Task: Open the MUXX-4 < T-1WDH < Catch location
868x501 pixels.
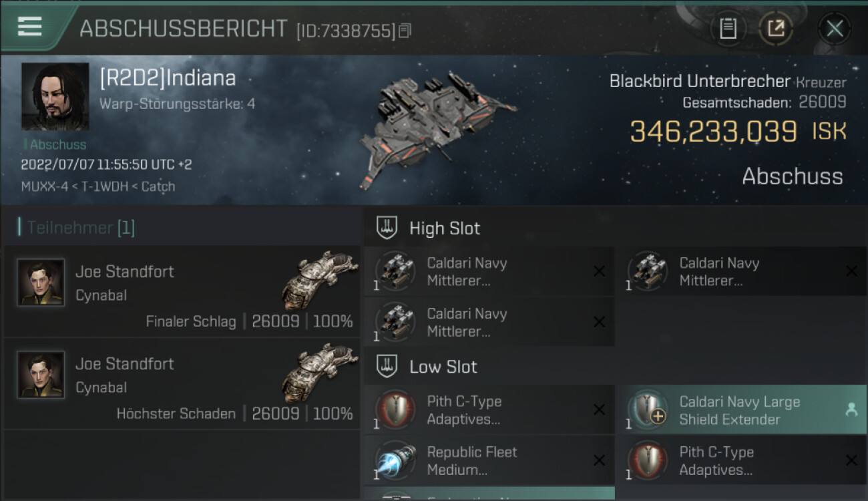Action: coord(97,186)
